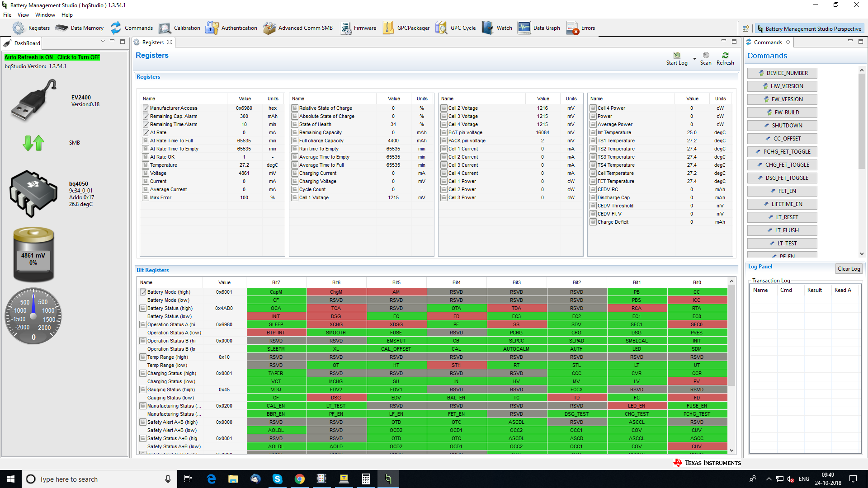Toggle the SLEEP bit in Operation Status A

(x=276, y=324)
